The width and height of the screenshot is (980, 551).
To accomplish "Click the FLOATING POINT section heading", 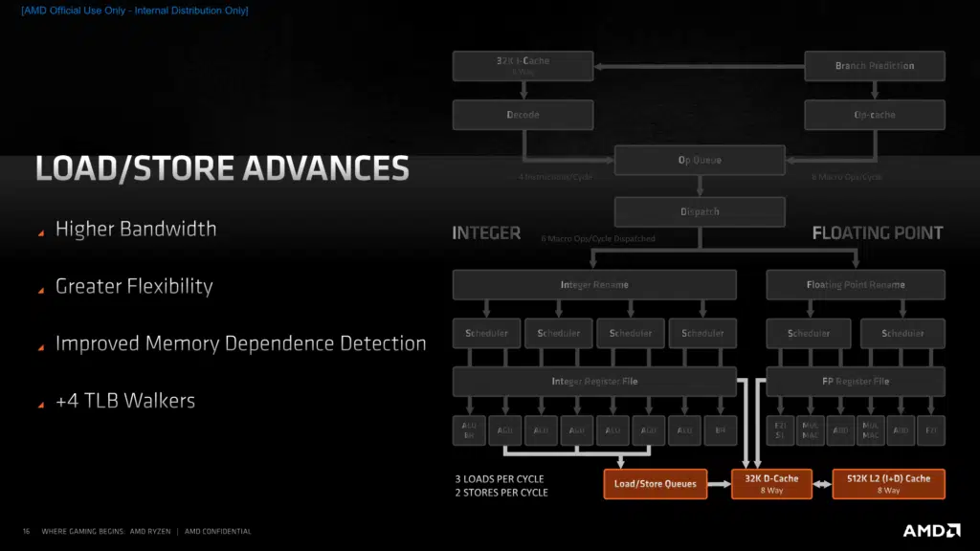I will coord(878,233).
